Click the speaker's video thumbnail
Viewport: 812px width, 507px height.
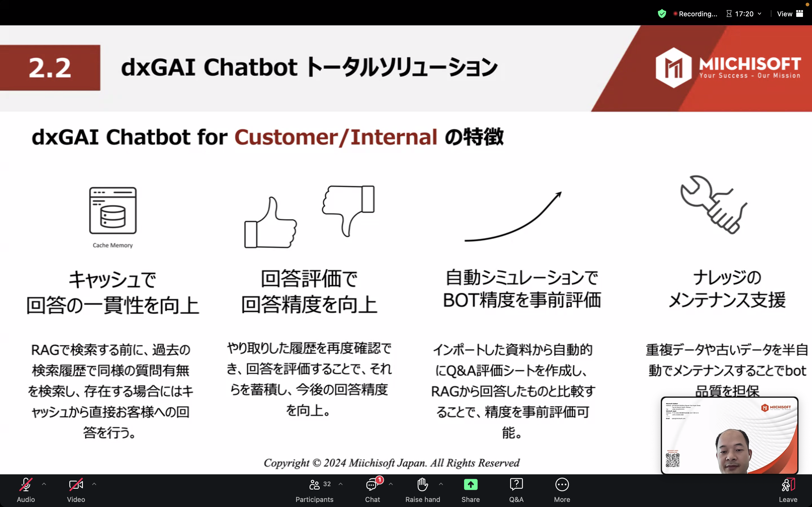coord(729,435)
